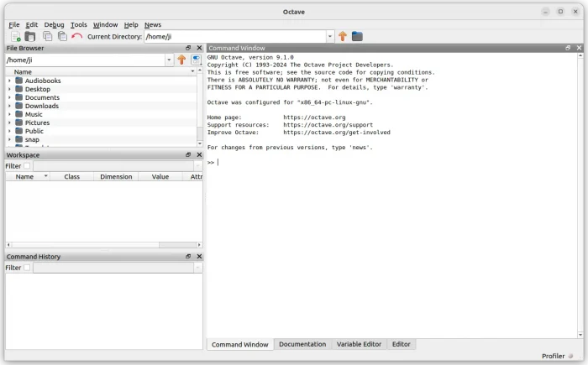Open the Current Directory dropdown list
This screenshot has height=365, width=588.
(x=330, y=36)
